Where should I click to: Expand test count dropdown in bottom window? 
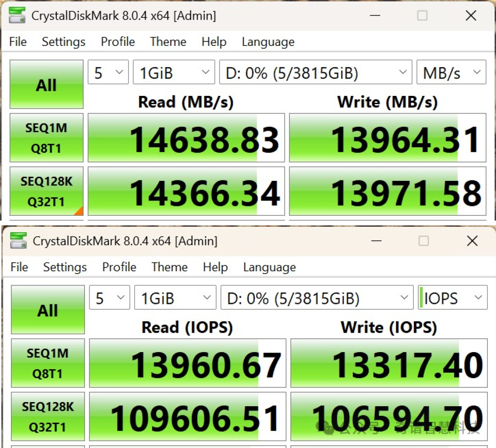pos(109,297)
